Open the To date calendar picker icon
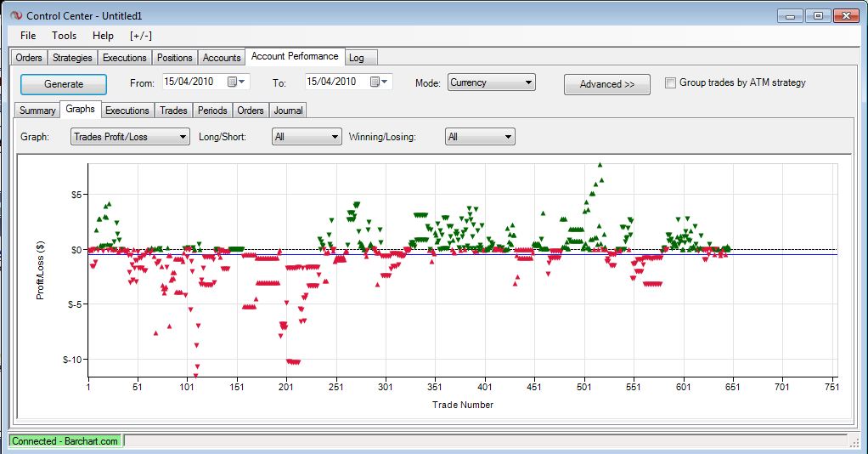This screenshot has height=454, width=868. [x=376, y=82]
